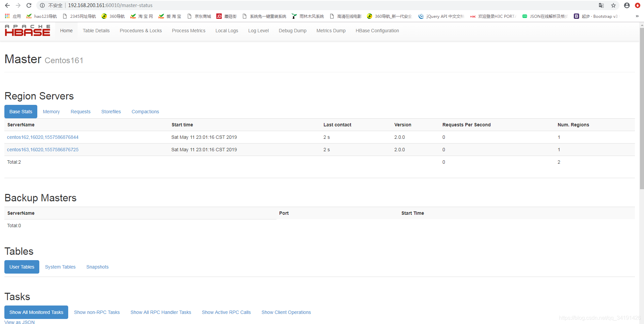Open Log Level page
The height and width of the screenshot is (324, 644).
point(258,31)
